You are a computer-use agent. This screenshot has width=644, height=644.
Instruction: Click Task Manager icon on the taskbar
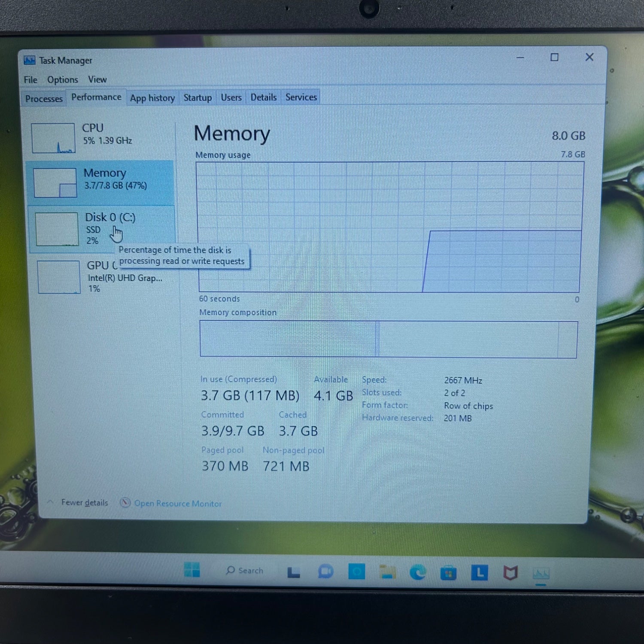[541, 573]
